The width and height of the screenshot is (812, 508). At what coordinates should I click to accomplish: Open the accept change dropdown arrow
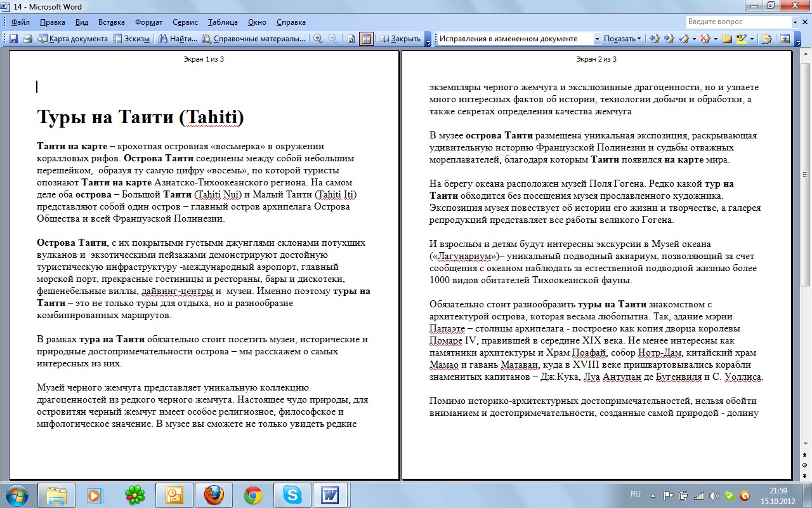click(x=693, y=39)
